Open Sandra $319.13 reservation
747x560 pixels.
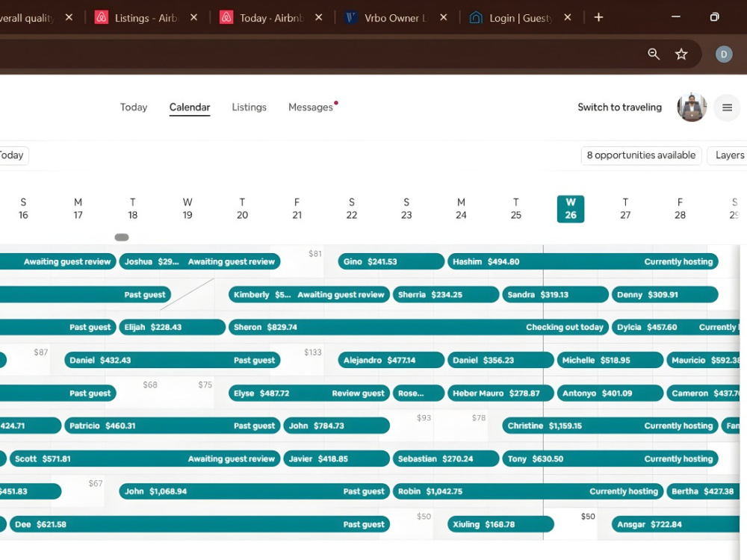click(x=556, y=295)
